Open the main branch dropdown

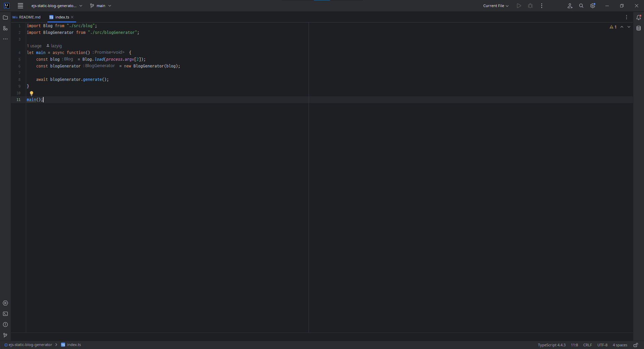coord(101,6)
